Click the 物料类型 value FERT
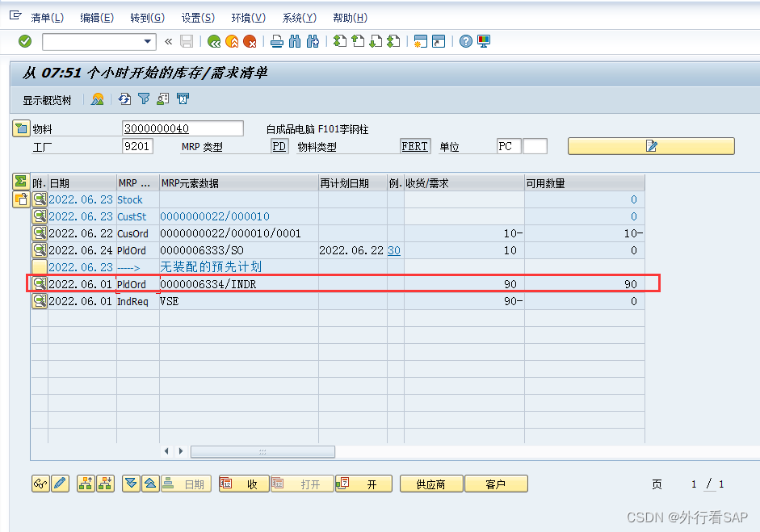760x532 pixels. 415,146
